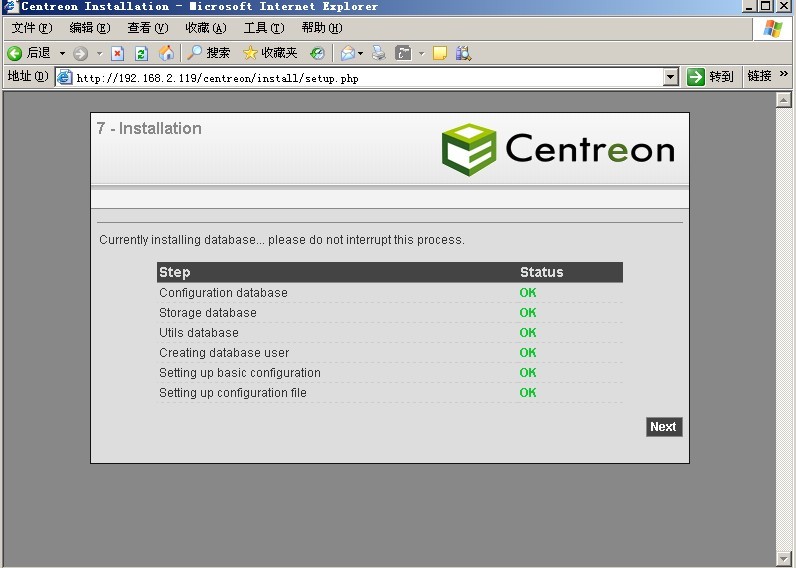Go to the Home page icon
796x568 pixels.
[x=166, y=53]
